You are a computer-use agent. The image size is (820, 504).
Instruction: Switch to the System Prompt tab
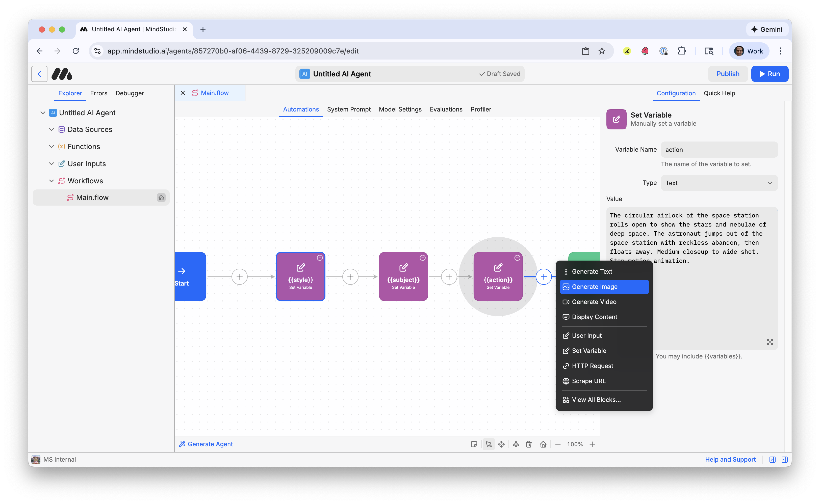point(349,109)
